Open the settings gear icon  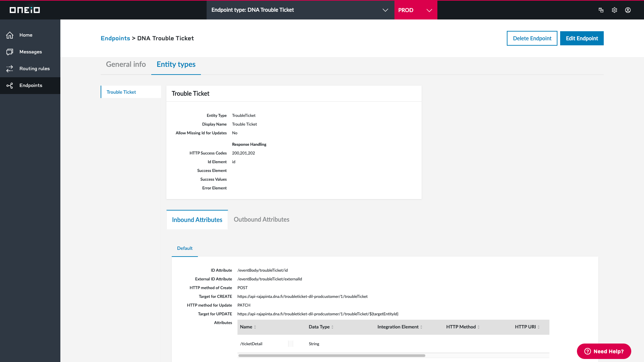[614, 10]
